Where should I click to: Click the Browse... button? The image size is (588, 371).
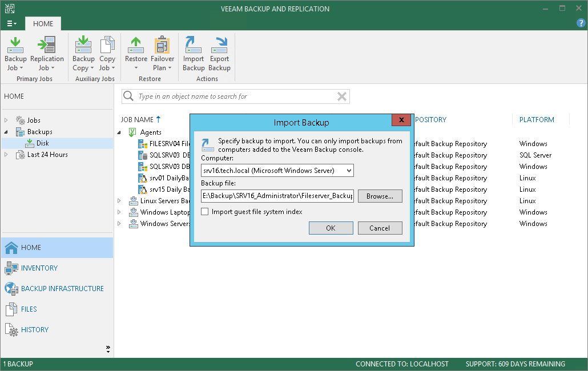point(380,196)
